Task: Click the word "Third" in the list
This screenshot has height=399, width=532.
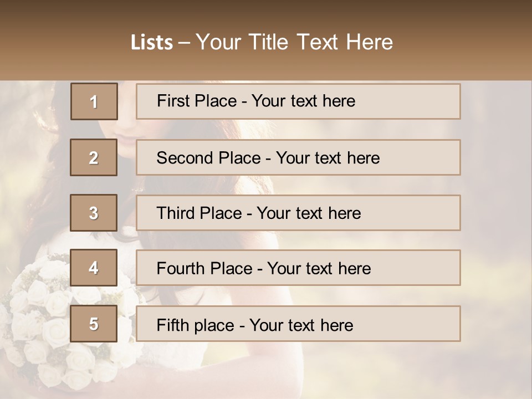Action: pos(176,213)
